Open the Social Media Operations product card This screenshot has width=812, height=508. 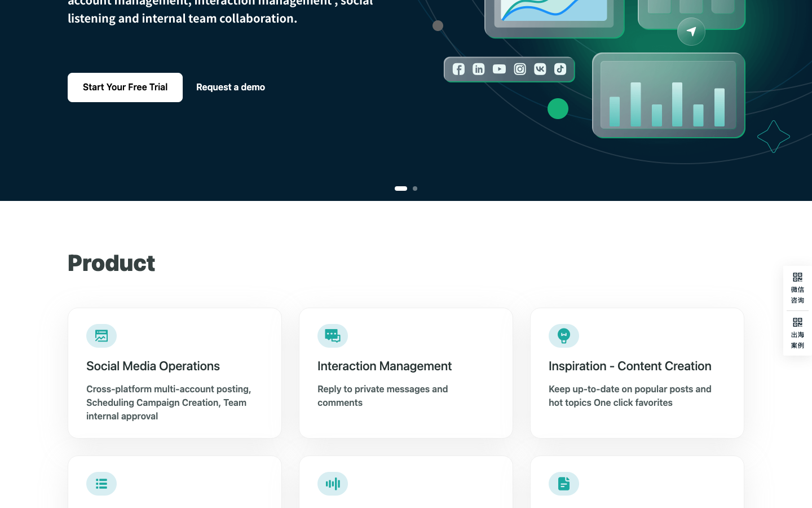(175, 373)
